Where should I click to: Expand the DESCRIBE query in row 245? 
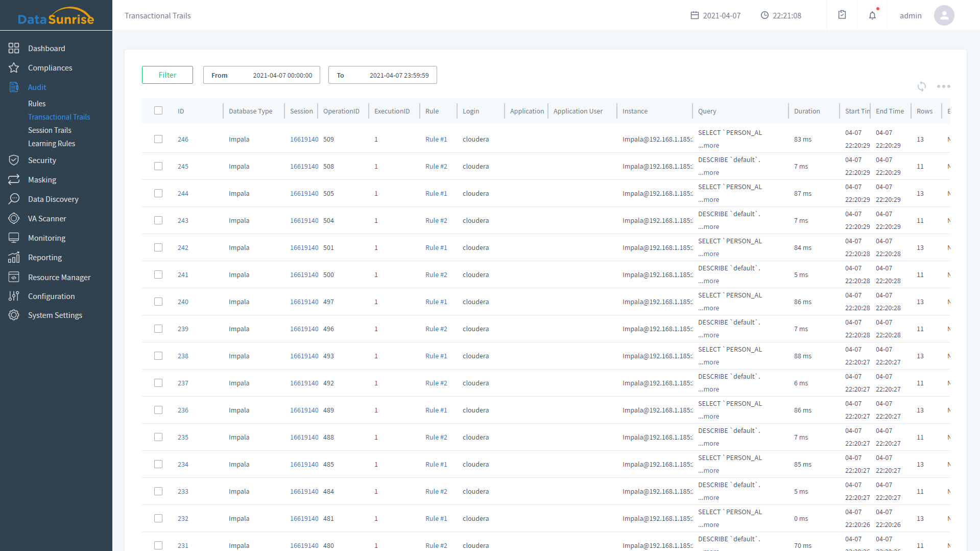(709, 173)
